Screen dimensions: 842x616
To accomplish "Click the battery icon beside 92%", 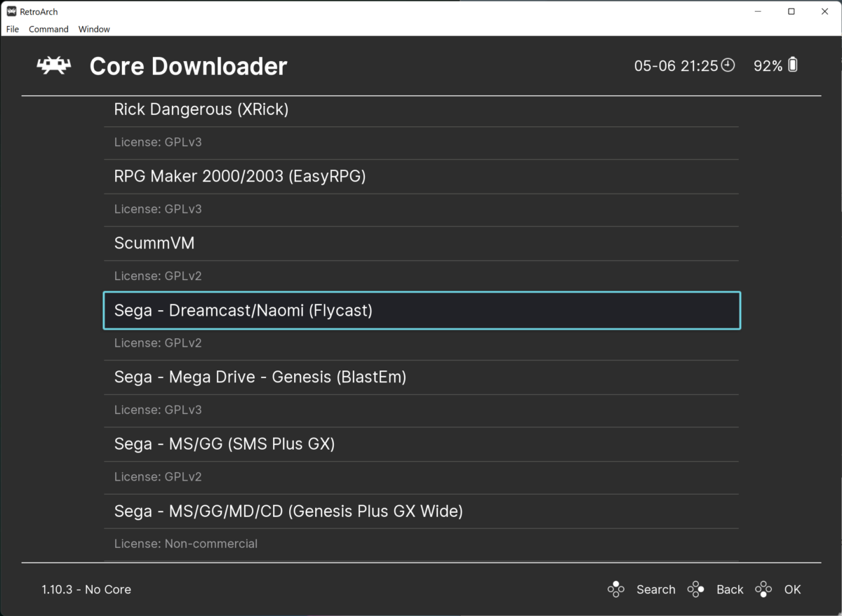I will click(793, 65).
